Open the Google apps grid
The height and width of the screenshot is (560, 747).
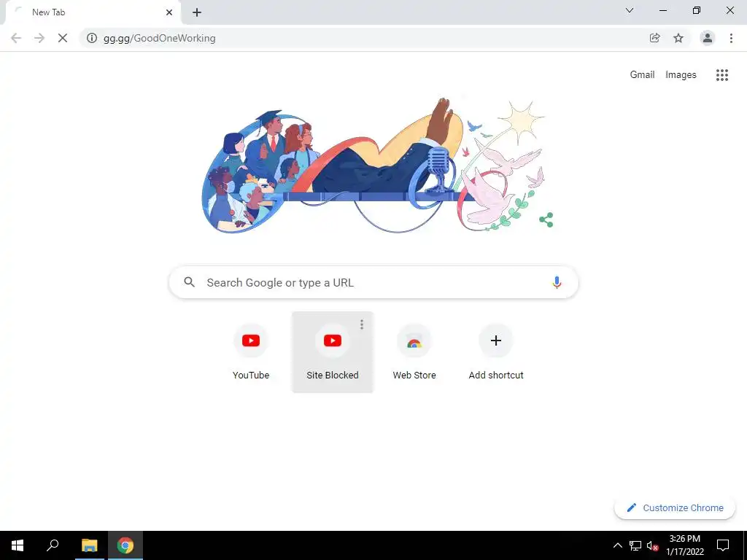pos(721,75)
